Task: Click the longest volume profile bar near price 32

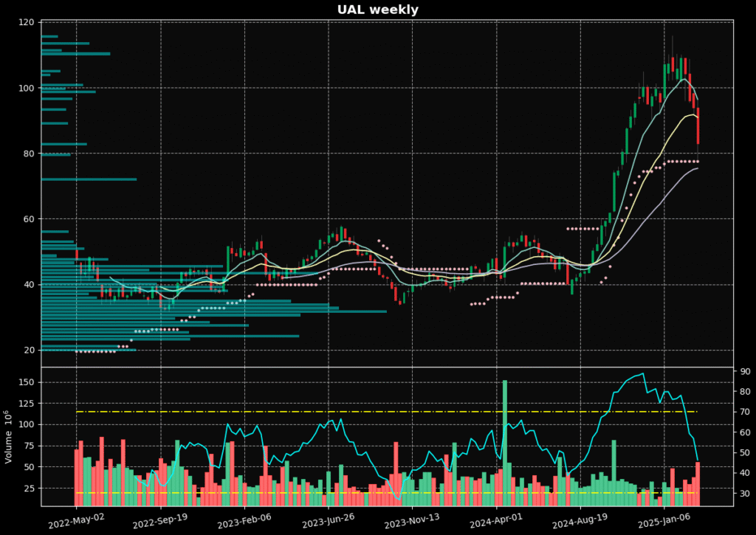Action: coord(214,311)
